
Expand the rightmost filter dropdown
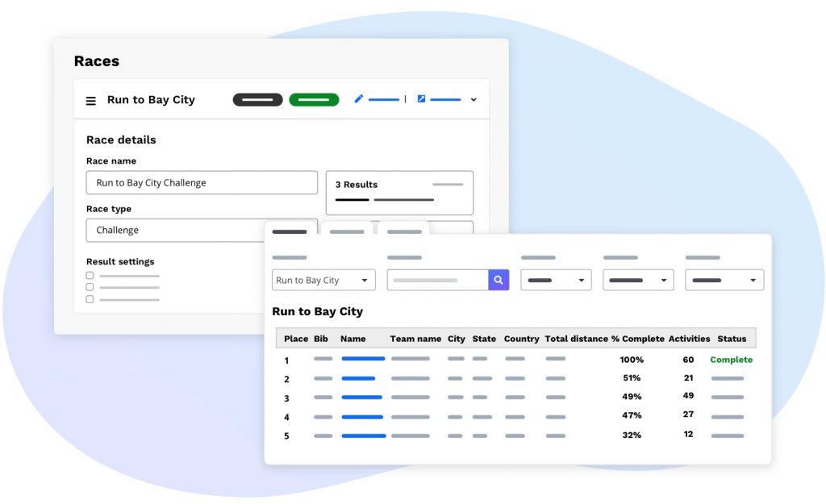coord(724,281)
